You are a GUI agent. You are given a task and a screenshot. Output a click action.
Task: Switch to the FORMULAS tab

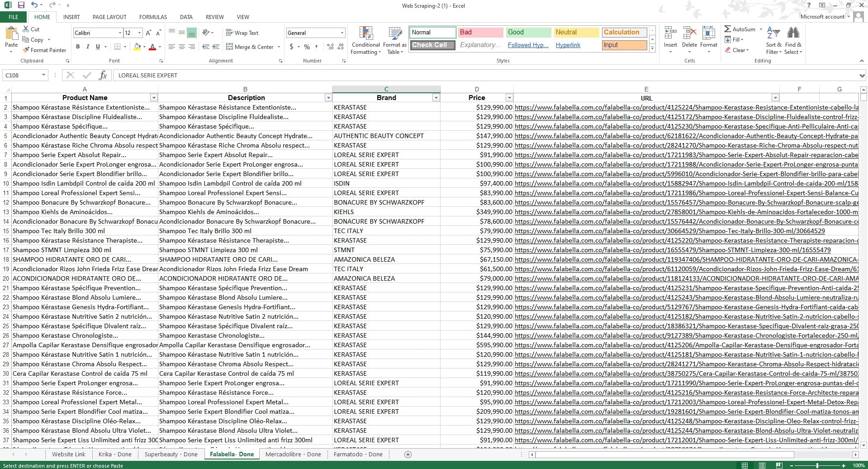coord(153,17)
